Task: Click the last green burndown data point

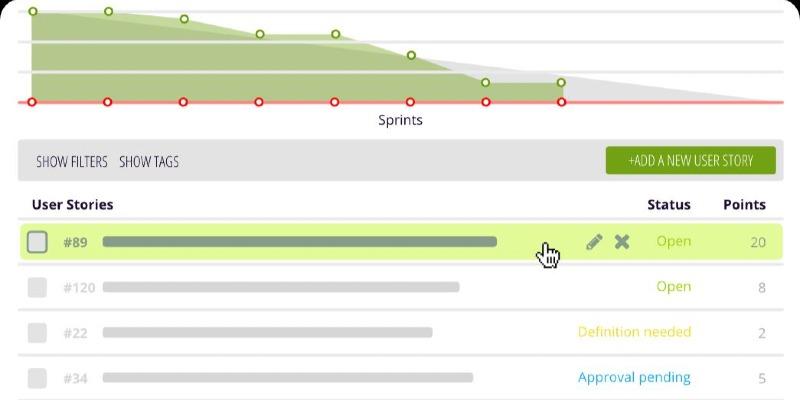Action: (561, 82)
